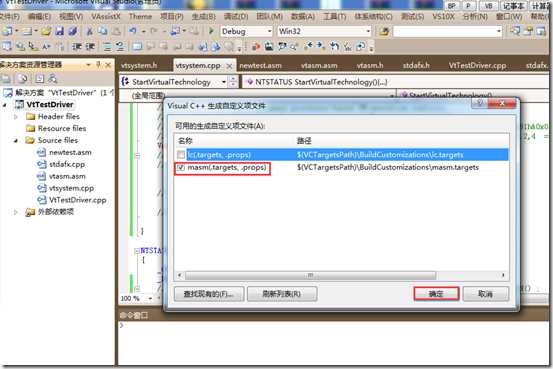The image size is (553, 369).
Task: Click the Uncomment Selection toolbar icon
Action: (120, 46)
